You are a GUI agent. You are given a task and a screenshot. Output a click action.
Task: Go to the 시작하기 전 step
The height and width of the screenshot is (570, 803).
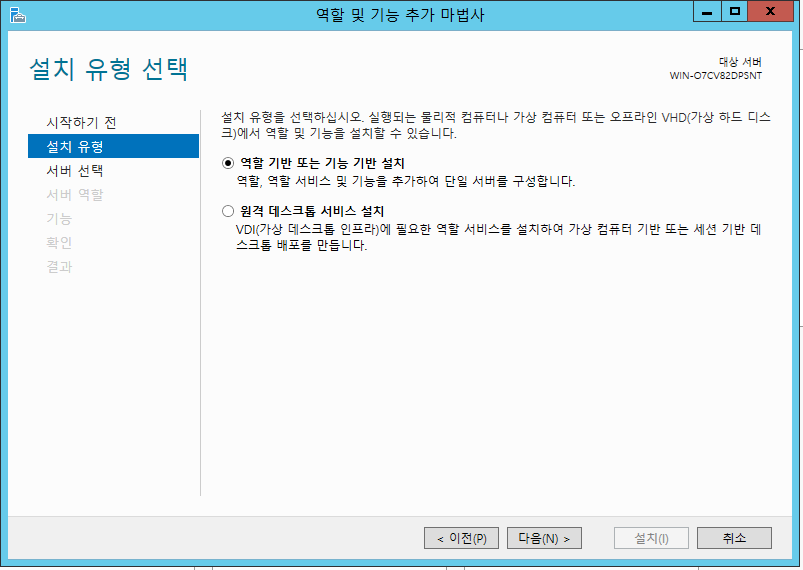pos(81,122)
